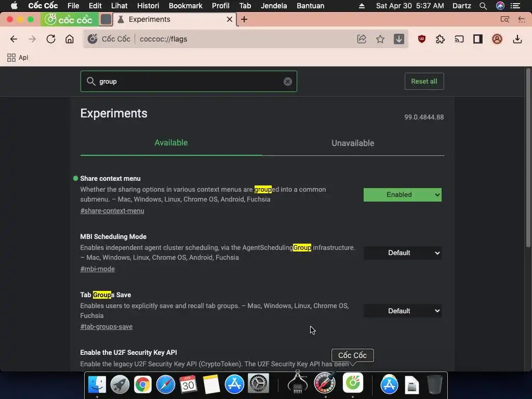The image size is (532, 399).
Task: Open System Preferences from the Dock
Action: click(x=258, y=384)
